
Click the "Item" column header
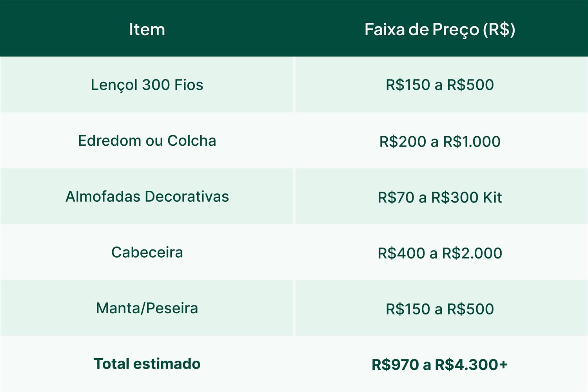(147, 29)
